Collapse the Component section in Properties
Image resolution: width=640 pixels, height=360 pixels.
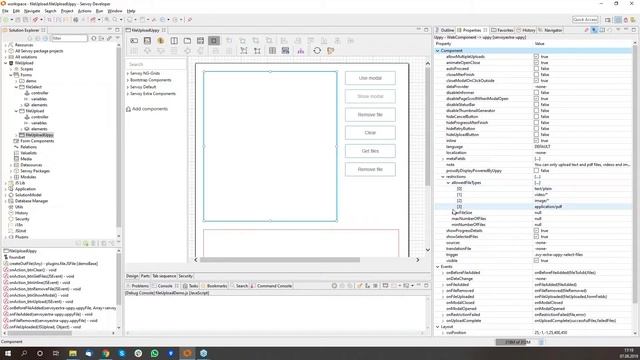438,51
